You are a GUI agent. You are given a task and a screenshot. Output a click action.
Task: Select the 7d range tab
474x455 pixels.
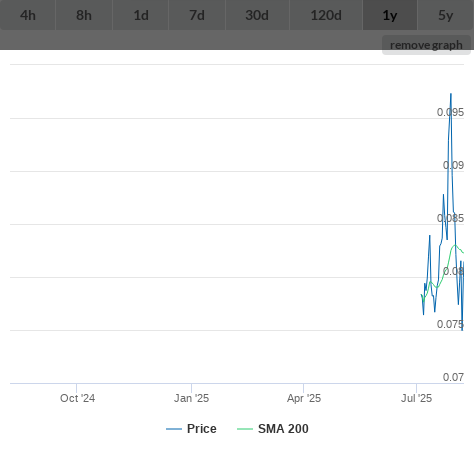pos(197,15)
